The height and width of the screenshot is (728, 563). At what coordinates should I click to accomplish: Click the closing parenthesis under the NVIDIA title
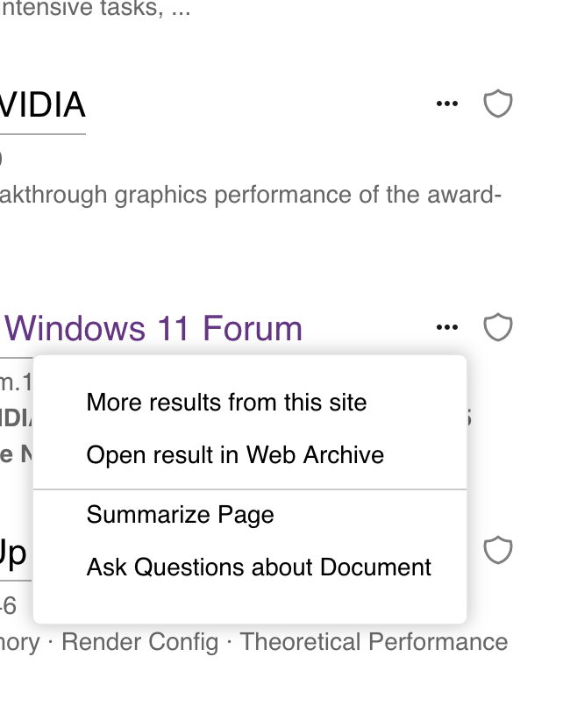2,159
